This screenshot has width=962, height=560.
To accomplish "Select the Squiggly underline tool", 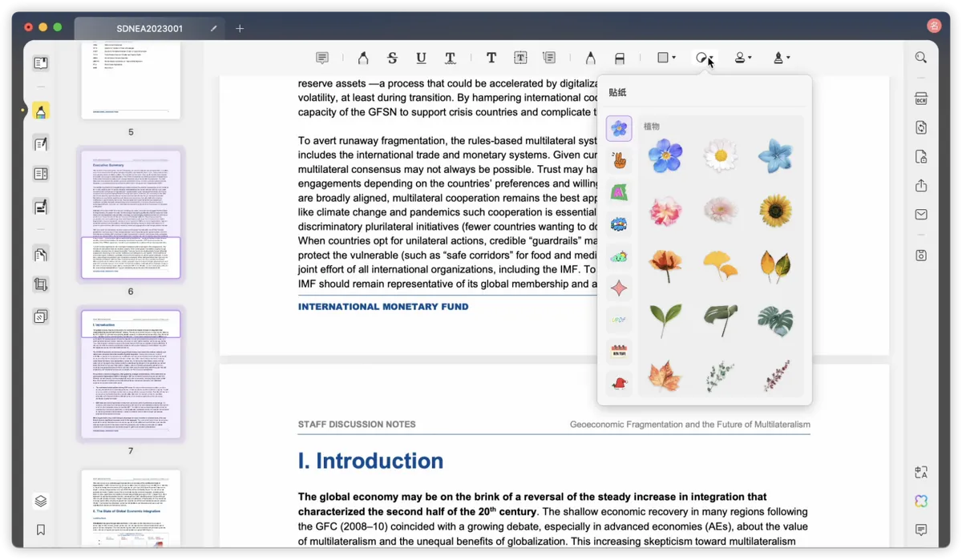I will [451, 58].
